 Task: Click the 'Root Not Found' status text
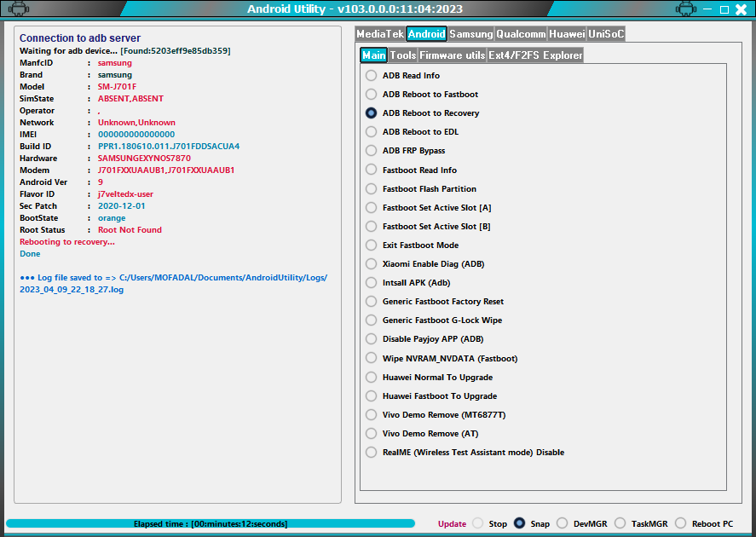[130, 230]
